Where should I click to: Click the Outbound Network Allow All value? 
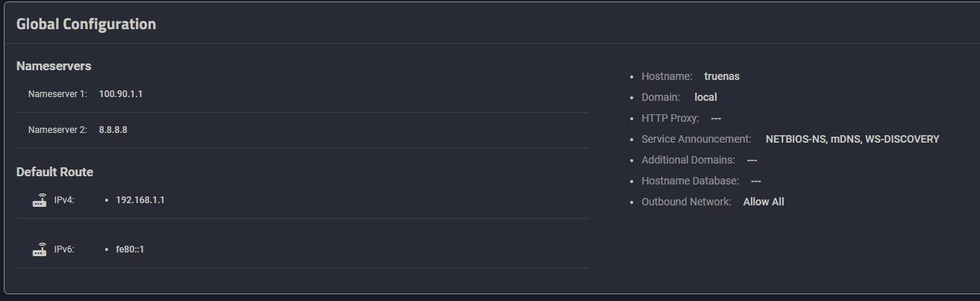coord(764,202)
